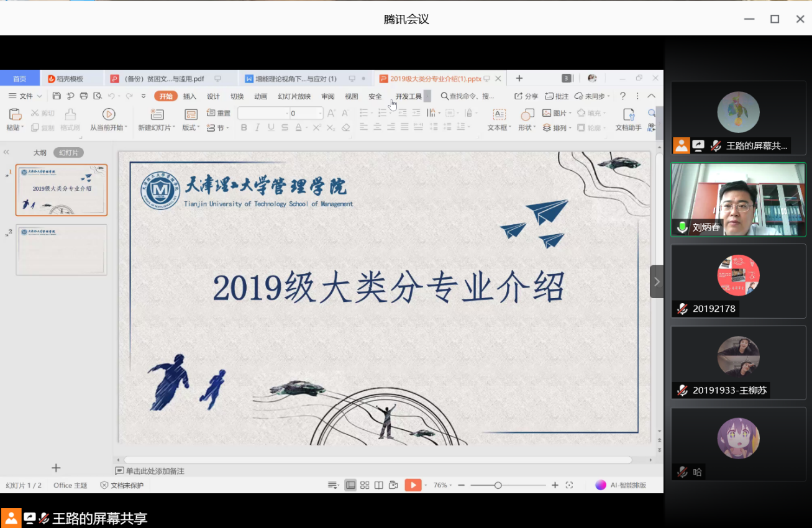Switch to the 插入 ribbon tab
Screen dimensions: 812x528
(x=189, y=96)
